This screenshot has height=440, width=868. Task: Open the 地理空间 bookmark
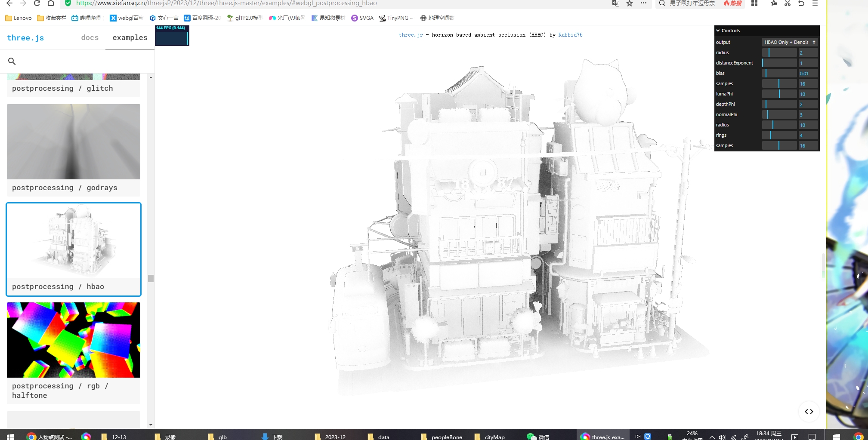[x=437, y=18]
